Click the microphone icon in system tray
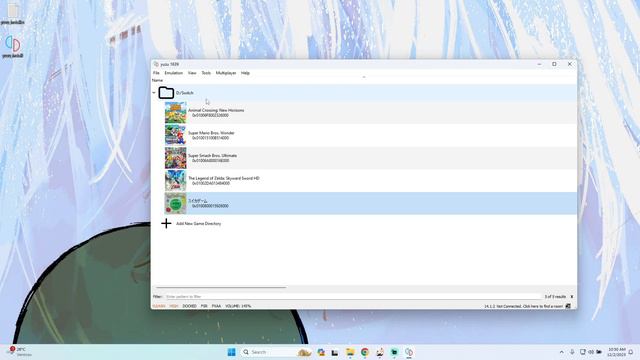The image size is (640, 360). [572, 352]
